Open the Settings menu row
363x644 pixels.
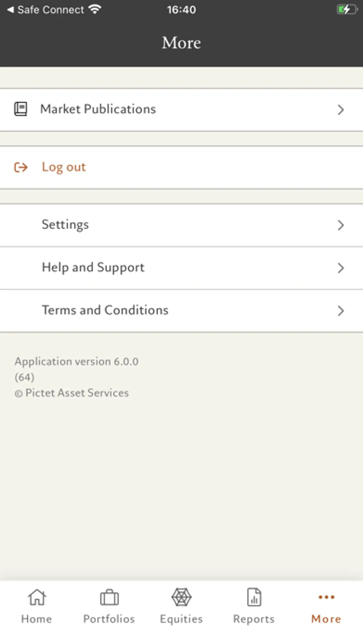pos(65,224)
